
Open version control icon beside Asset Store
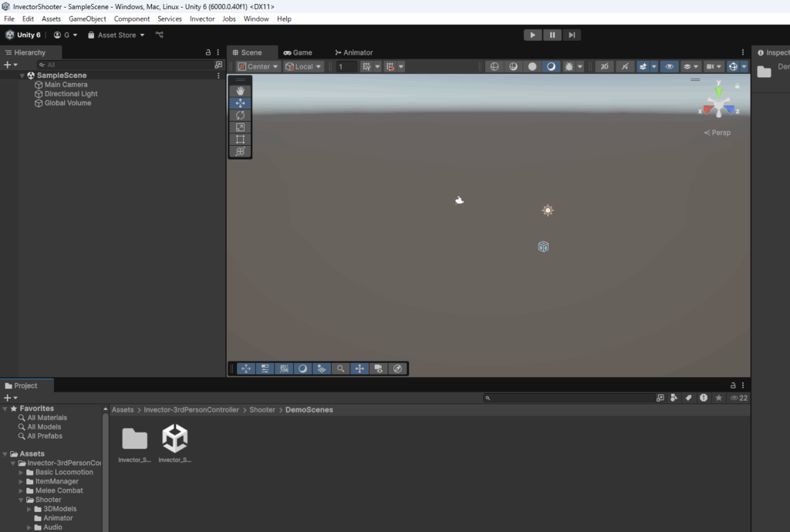click(160, 35)
